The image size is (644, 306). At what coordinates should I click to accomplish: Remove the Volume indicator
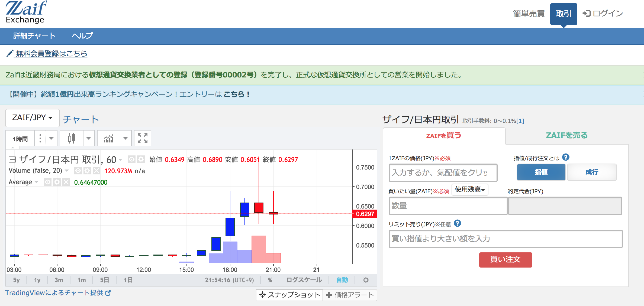point(96,171)
